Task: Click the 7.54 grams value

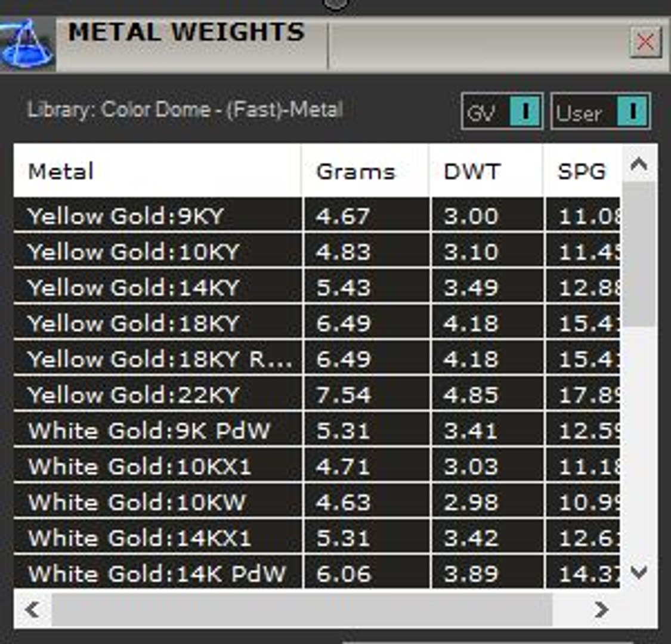Action: pyautogui.click(x=343, y=395)
